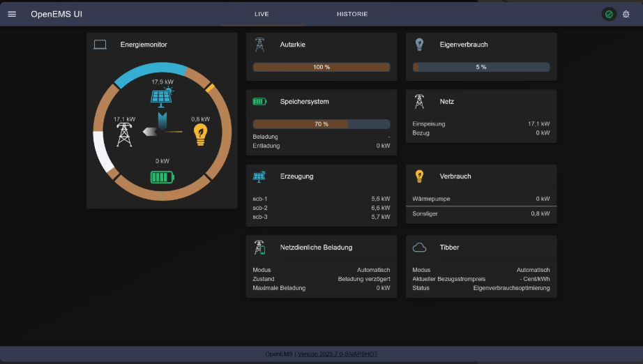Click the white grid arc on ring

pyautogui.click(x=102, y=151)
